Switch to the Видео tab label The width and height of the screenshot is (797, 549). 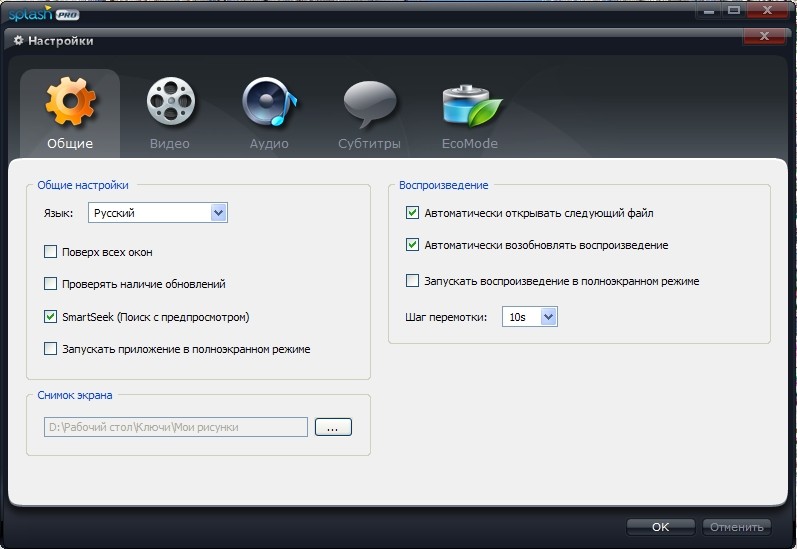coord(170,143)
